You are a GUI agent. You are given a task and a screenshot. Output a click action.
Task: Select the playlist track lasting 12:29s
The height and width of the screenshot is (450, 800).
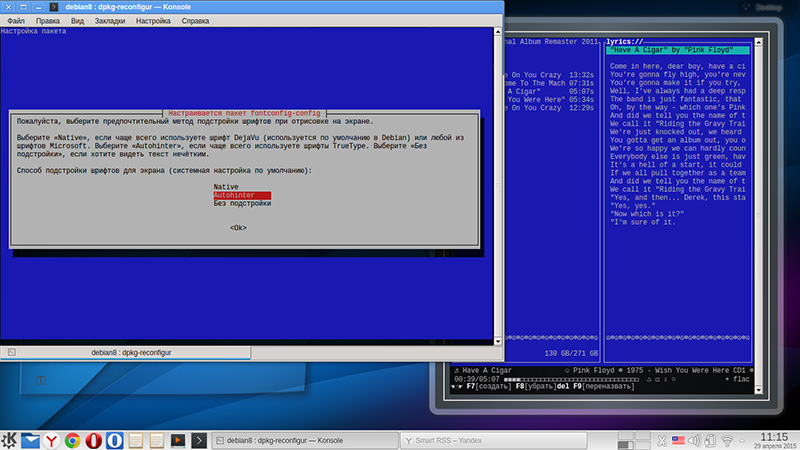[x=549, y=108]
